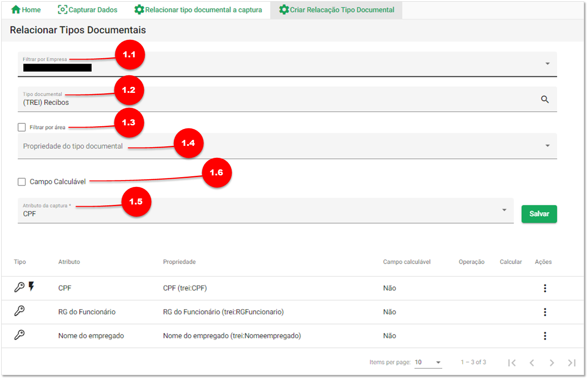The width and height of the screenshot is (588, 379).
Task: Go to last page of the table
Action: click(572, 363)
